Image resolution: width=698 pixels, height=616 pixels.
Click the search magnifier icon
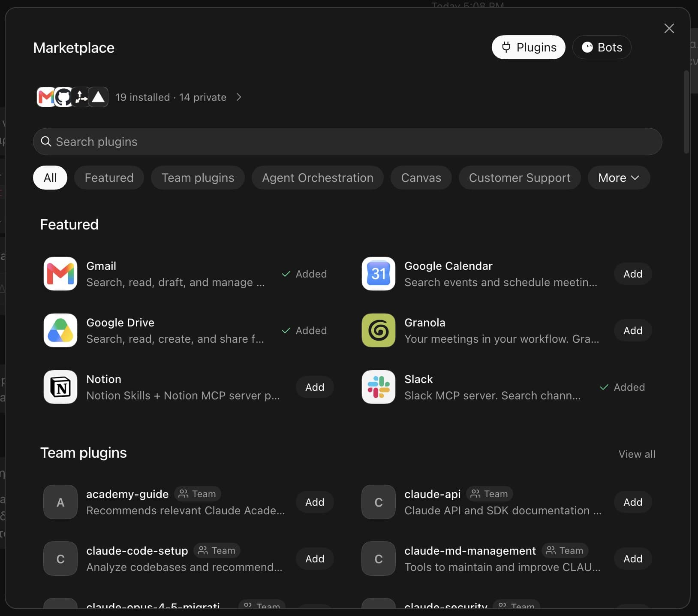tap(46, 141)
